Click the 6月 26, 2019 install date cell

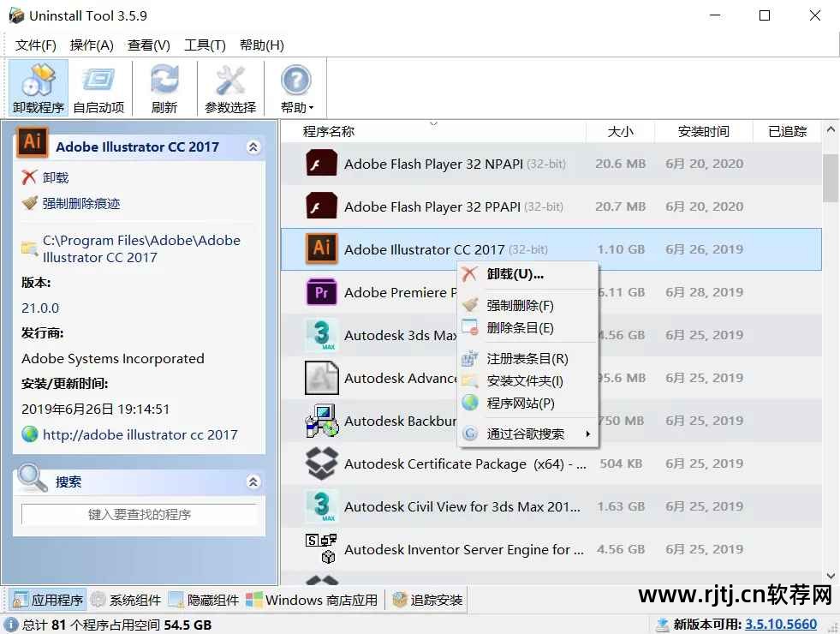coord(704,249)
